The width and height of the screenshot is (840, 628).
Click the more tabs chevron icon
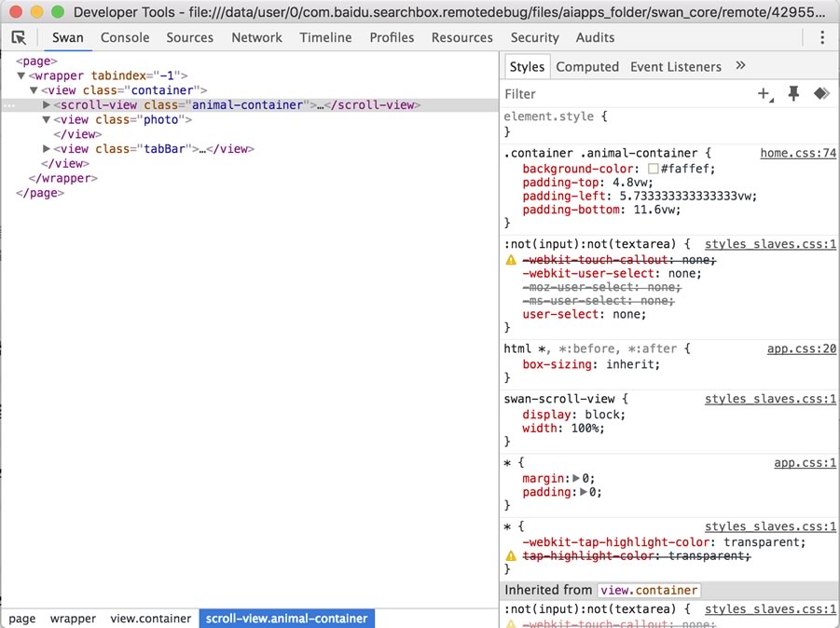click(x=741, y=66)
